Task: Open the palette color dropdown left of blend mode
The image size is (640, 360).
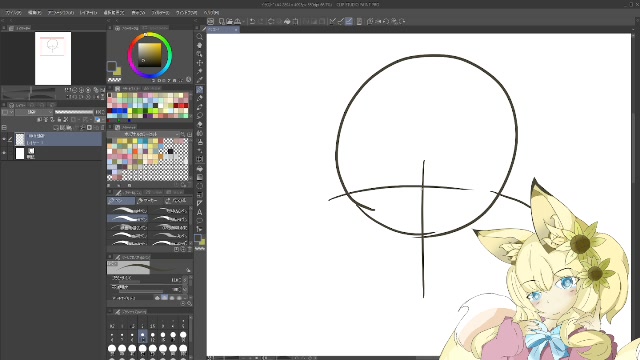Action: click(x=8, y=112)
